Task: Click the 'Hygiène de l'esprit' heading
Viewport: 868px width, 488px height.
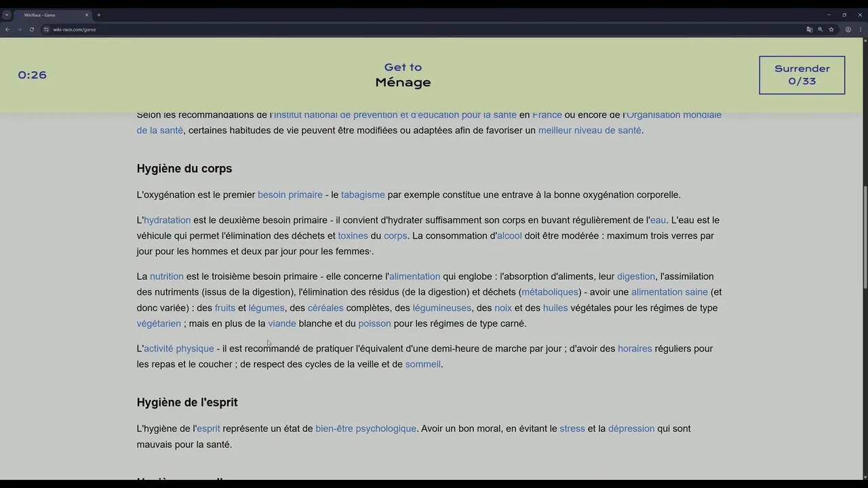Action: [x=187, y=402]
